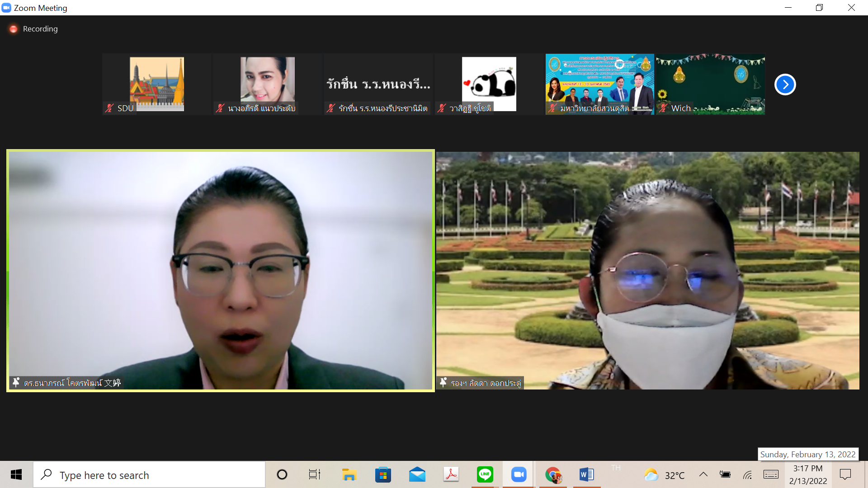Open Microsoft Word from the taskbar
Viewport: 868px width, 488px height.
point(586,474)
